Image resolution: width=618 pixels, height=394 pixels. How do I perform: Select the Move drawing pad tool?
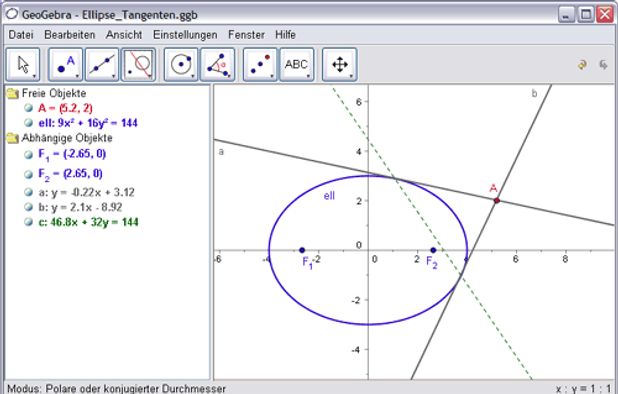click(x=340, y=65)
